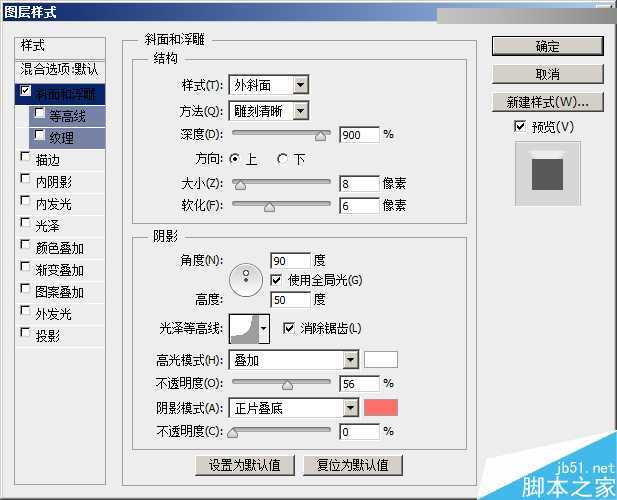
Task: Click the 深度 depth slider track
Action: [281, 134]
